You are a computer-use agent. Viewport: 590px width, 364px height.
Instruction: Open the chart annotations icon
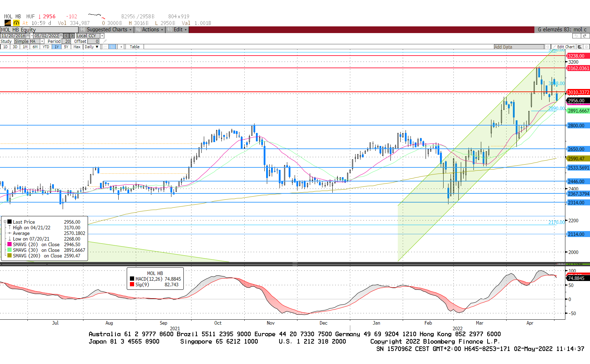click(579, 47)
